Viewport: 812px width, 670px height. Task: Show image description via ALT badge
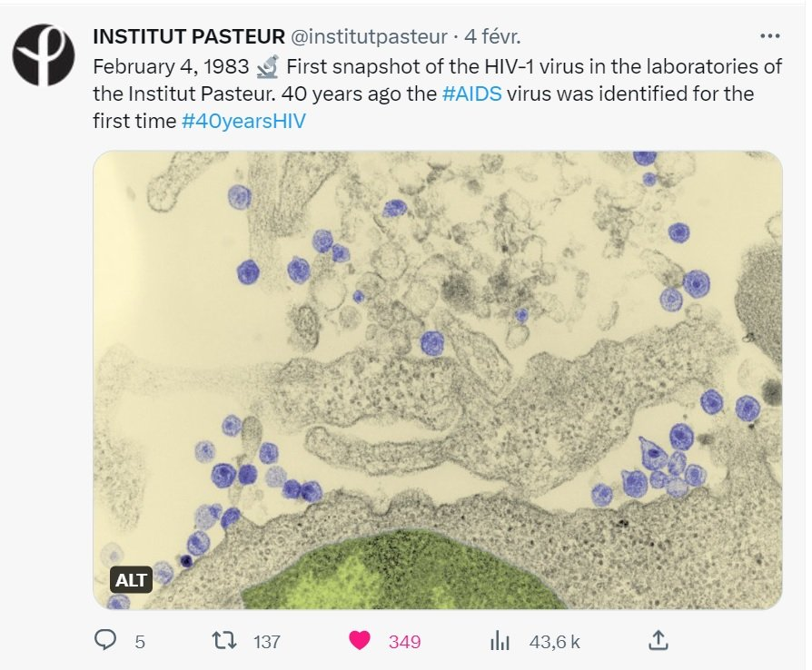click(132, 580)
